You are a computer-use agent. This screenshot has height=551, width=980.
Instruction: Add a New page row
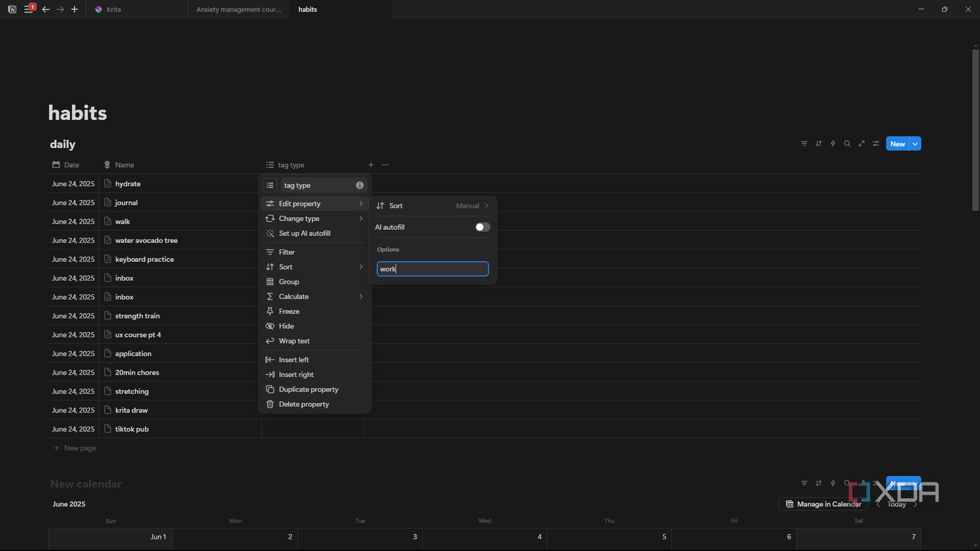point(74,448)
